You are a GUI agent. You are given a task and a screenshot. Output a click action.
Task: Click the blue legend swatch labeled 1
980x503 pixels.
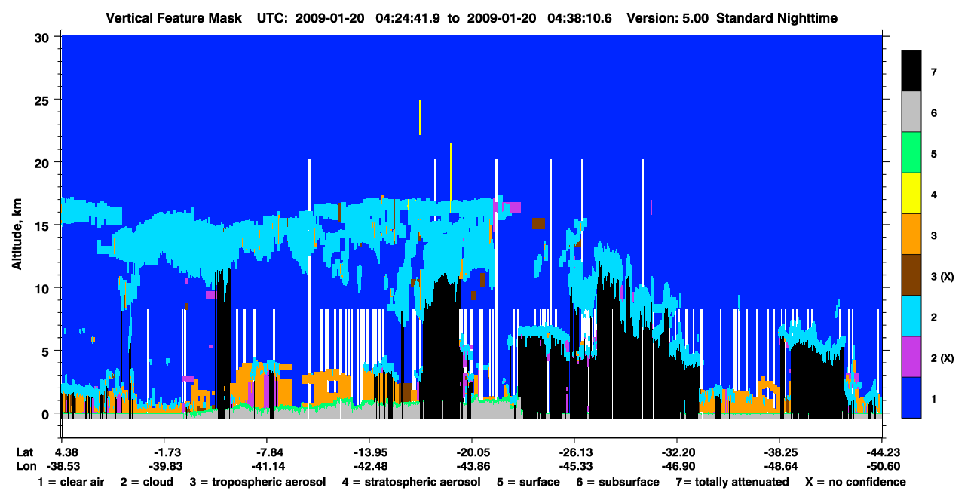(911, 397)
